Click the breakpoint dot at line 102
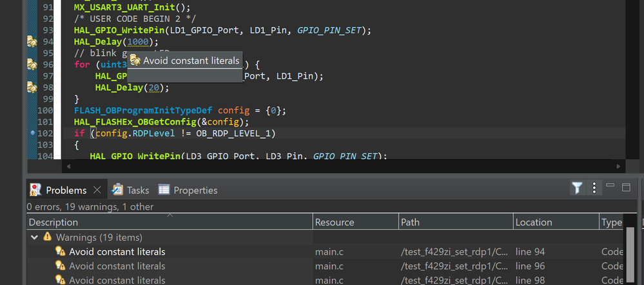 click(x=33, y=133)
